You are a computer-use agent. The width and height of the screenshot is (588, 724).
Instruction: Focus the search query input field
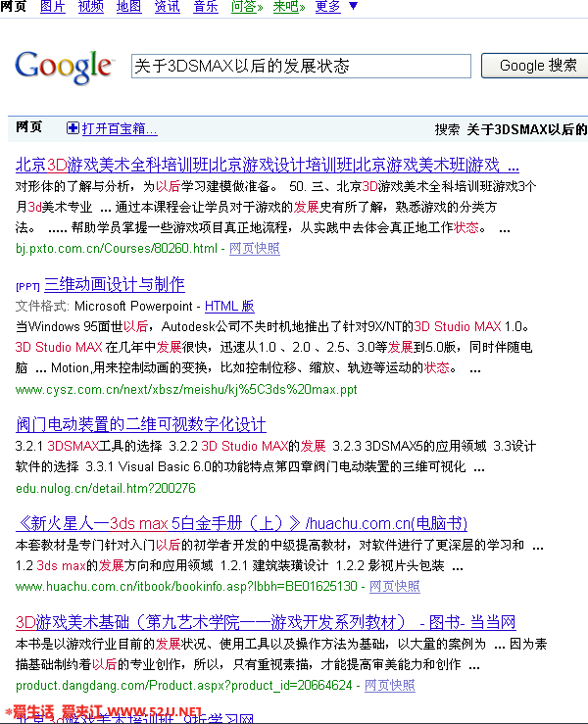point(301,66)
